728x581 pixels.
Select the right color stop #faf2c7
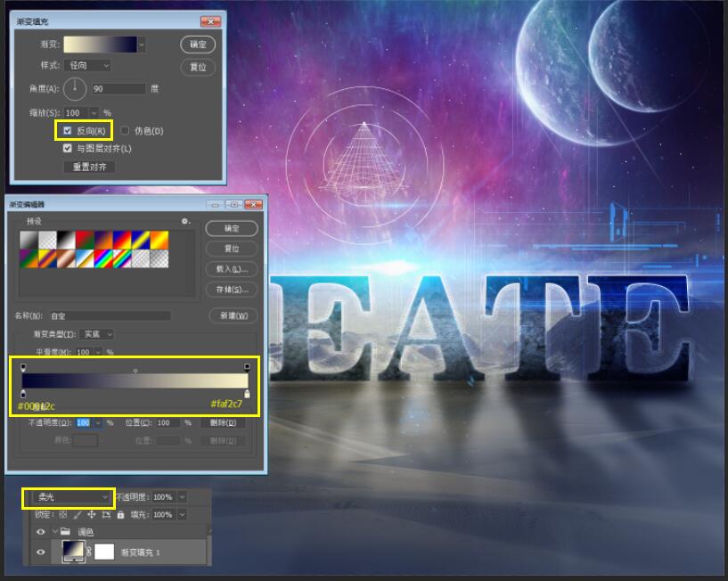pyautogui.click(x=247, y=394)
